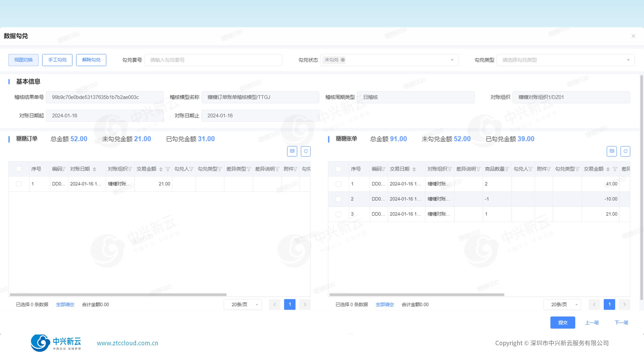This screenshot has width=644, height=362.
Task: Filter 差异说明 column in 糖糖账单 table
Action: [x=478, y=169]
